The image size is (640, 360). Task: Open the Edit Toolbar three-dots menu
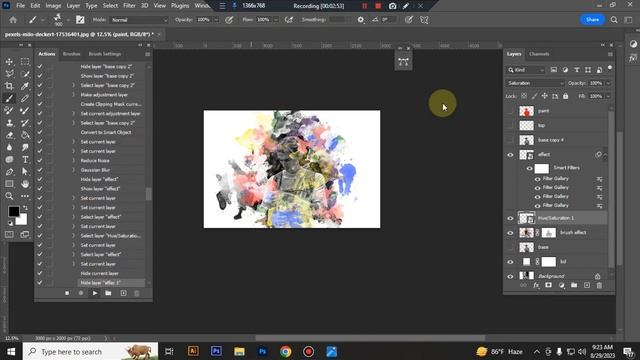tap(25, 196)
